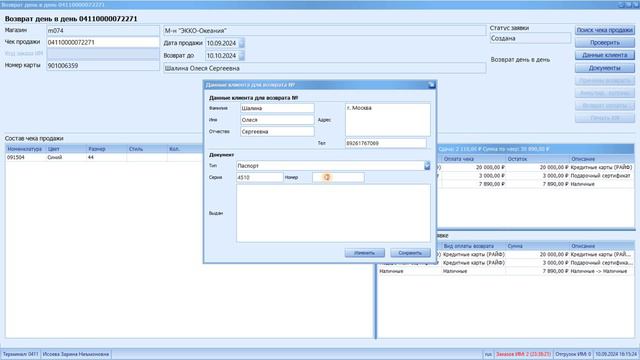The height and width of the screenshot is (360, 640).
Task: Click the Вид оплаты возврата column header
Action: 473,246
